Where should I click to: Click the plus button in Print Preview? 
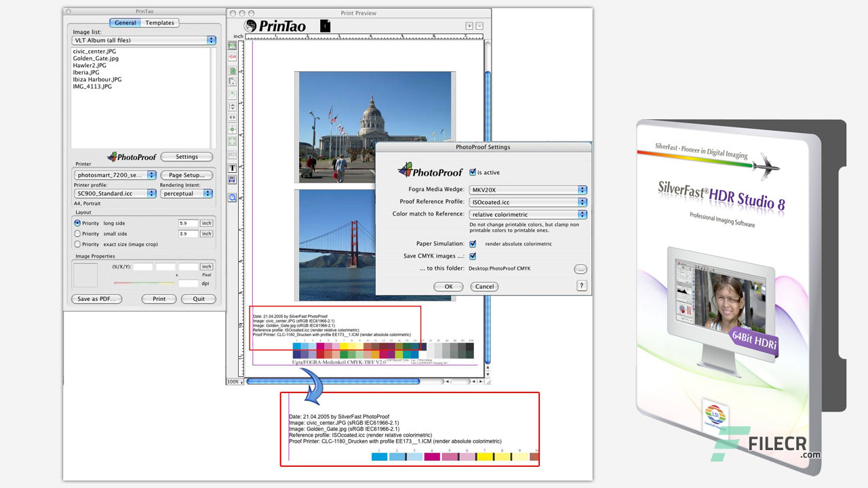(469, 26)
